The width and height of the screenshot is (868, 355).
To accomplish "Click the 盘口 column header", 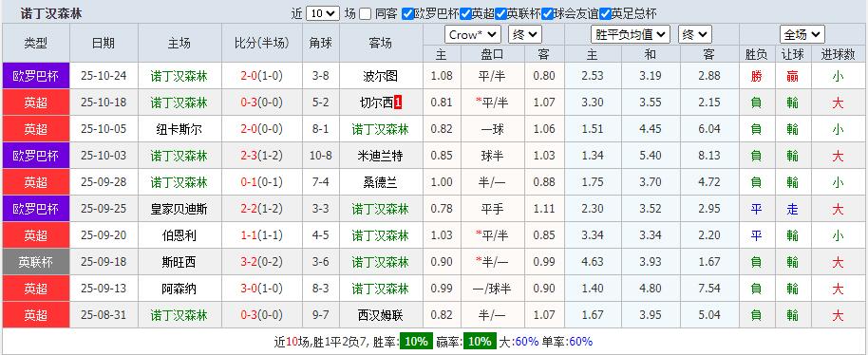I will click(492, 54).
